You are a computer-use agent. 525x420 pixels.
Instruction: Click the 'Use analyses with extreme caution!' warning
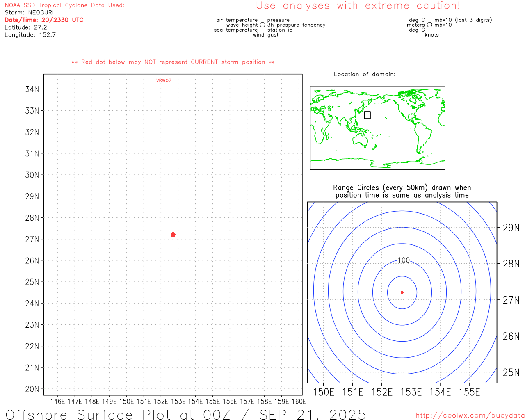(x=358, y=6)
